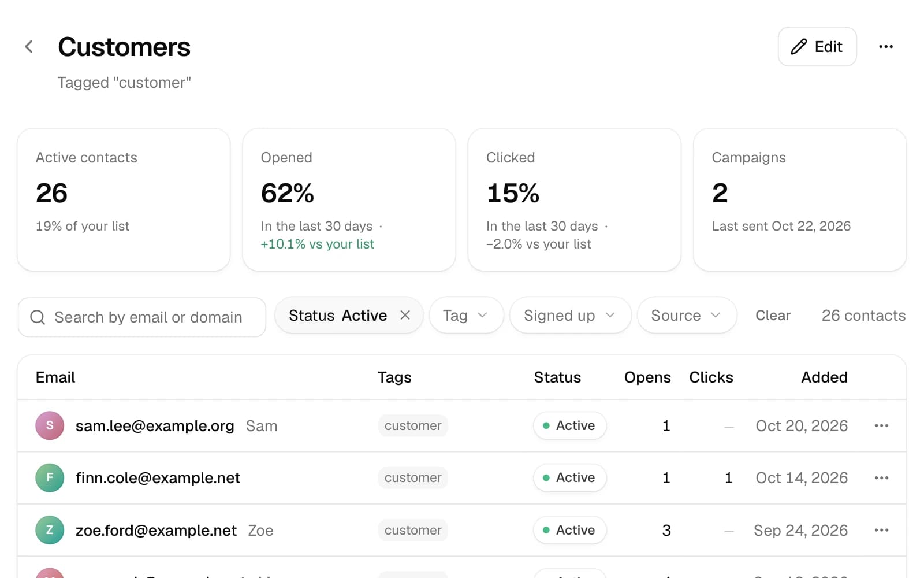Click Active status badge for zoe.ford
Viewport: 924px width, 578px height.
[x=569, y=531]
